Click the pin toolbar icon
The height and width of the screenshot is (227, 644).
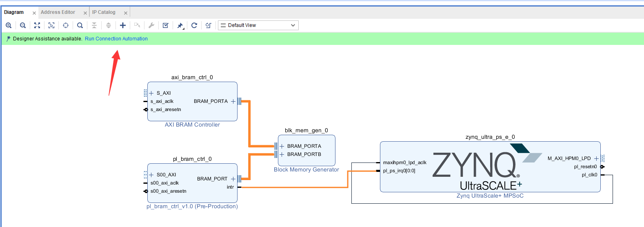(x=180, y=25)
